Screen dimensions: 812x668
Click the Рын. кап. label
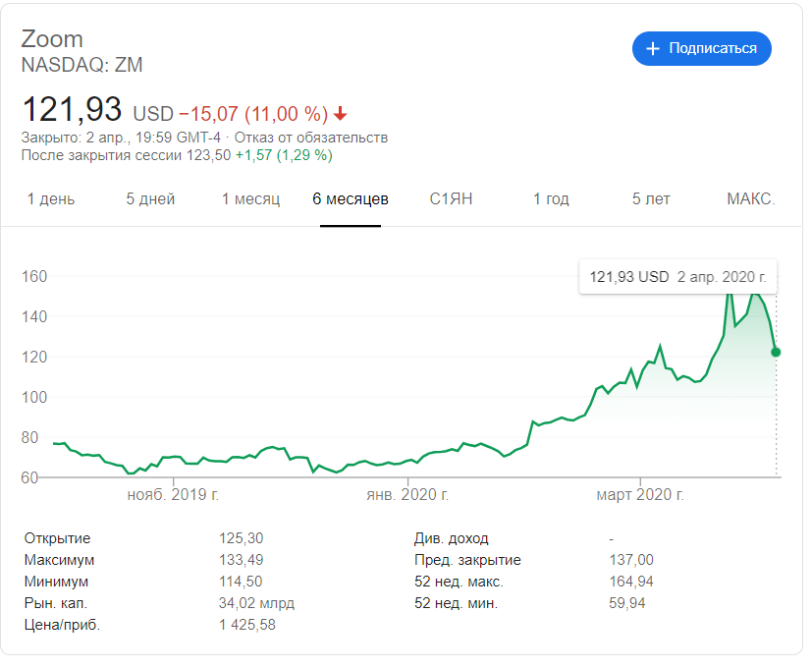tap(55, 604)
